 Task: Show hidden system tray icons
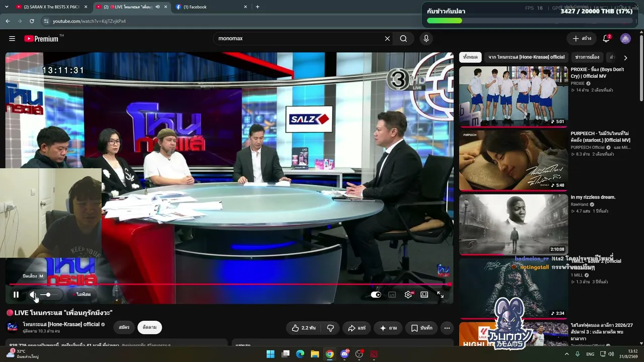pyautogui.click(x=567, y=354)
